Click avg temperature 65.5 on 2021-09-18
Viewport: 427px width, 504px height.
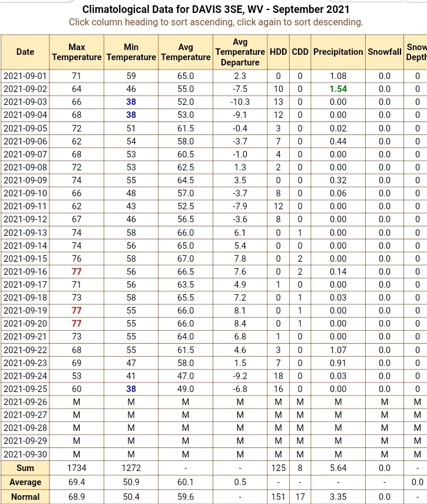186,297
